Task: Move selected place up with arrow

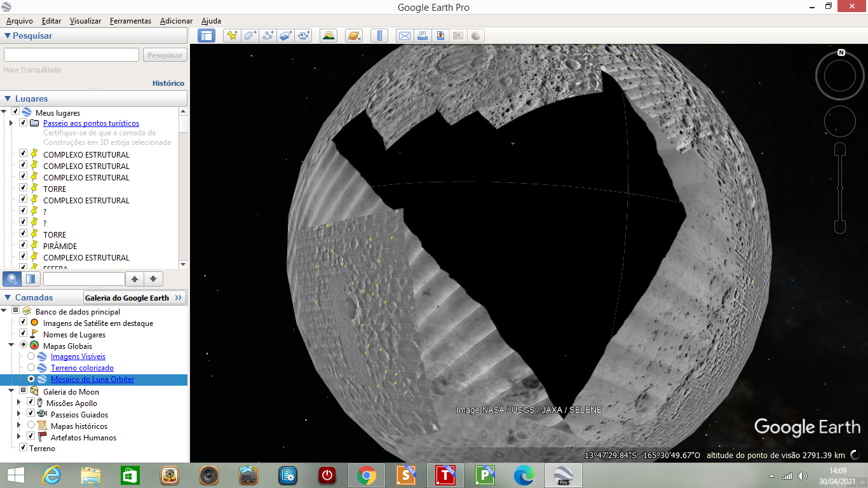Action: click(134, 278)
